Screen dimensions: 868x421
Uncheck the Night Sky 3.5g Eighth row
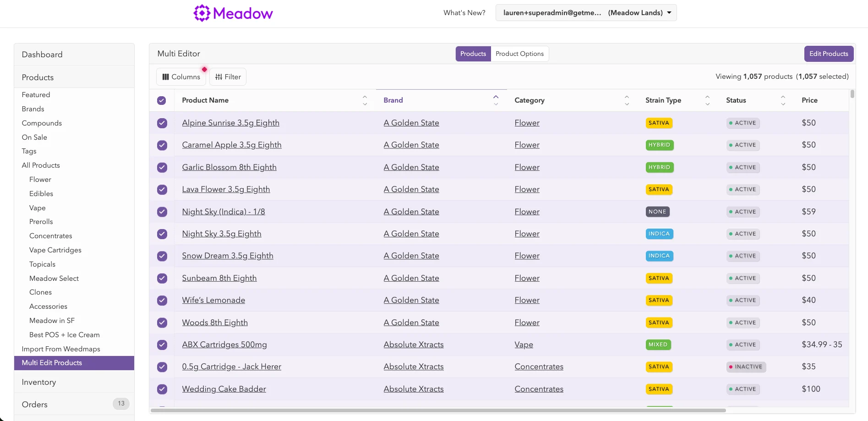tap(162, 234)
